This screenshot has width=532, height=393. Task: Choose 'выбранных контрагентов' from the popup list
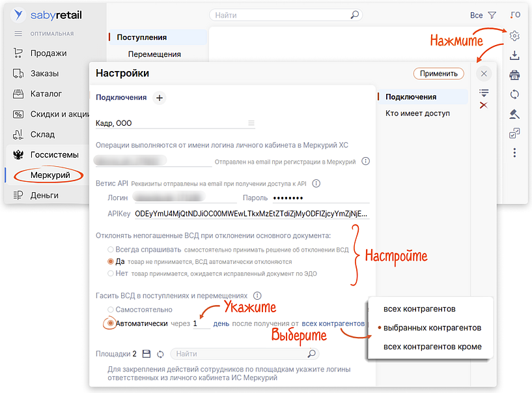tap(432, 328)
